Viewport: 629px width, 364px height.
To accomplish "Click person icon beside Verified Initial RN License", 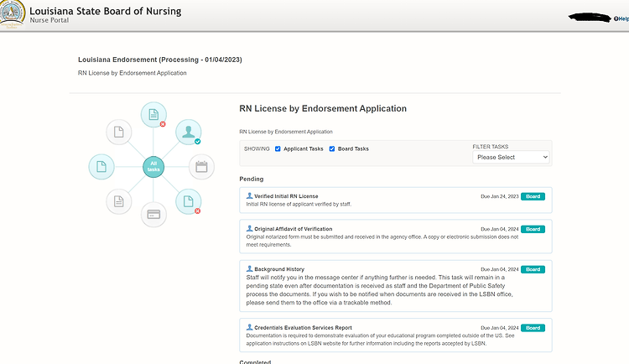I will point(250,196).
